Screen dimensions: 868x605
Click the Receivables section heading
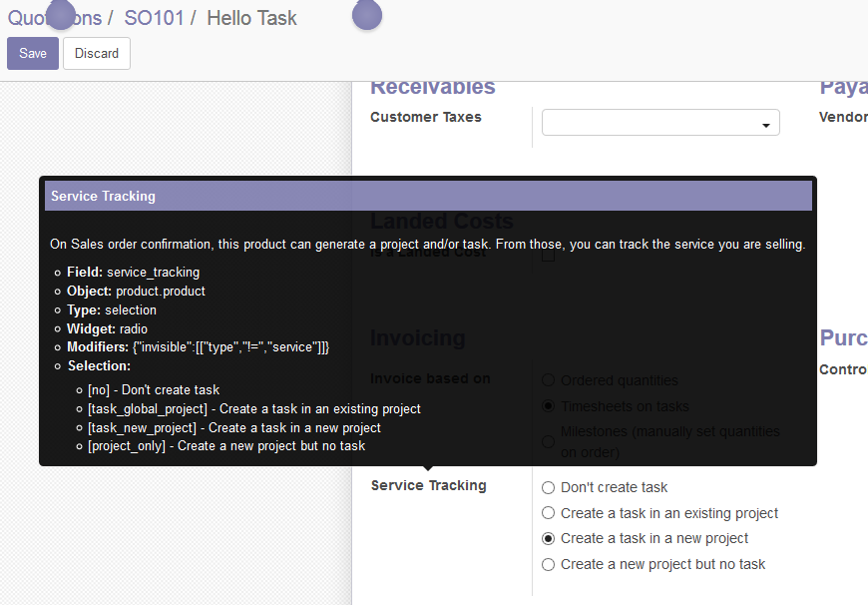click(x=432, y=88)
